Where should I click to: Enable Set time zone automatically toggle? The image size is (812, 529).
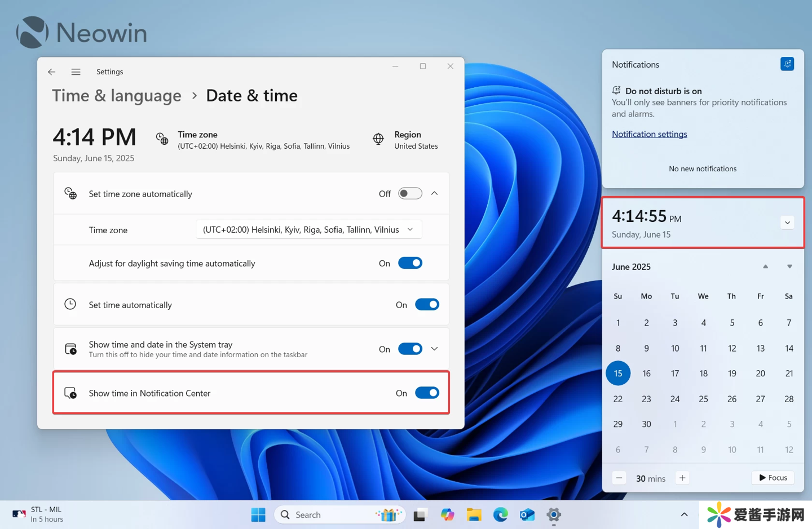click(410, 194)
